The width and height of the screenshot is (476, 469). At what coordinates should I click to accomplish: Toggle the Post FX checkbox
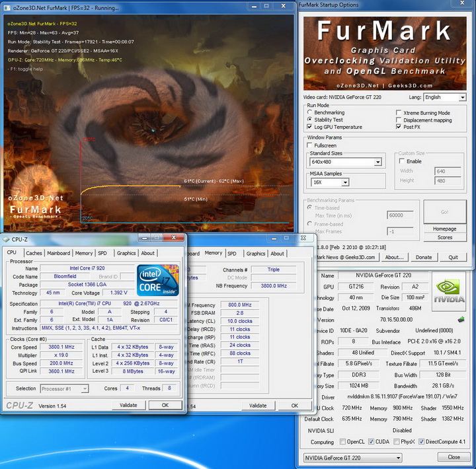point(399,127)
